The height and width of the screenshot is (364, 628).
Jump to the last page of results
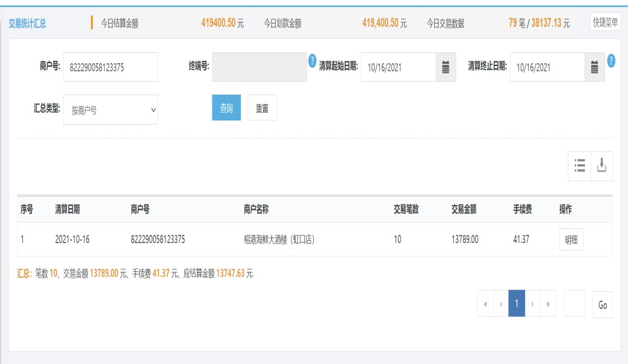548,304
